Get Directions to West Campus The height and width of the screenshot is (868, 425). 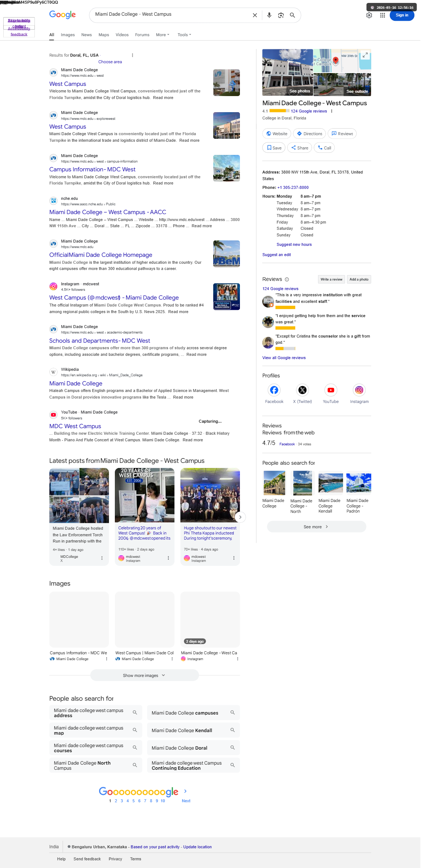point(309,134)
